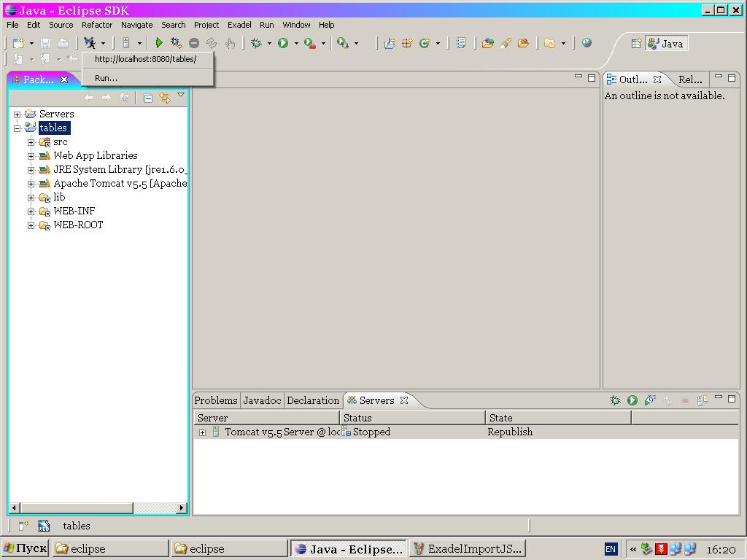747x560 pixels.
Task: Collapse all in Package Explorer
Action: coord(147,98)
